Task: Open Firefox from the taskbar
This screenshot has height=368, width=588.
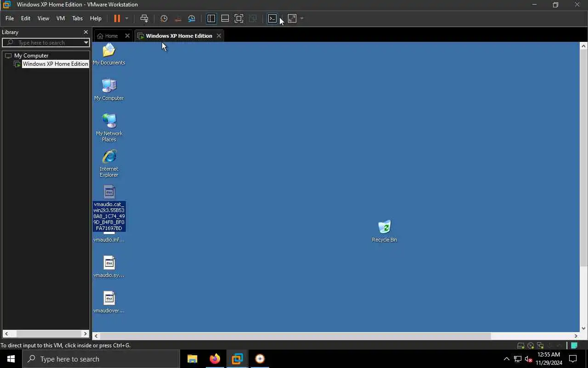Action: (215, 359)
